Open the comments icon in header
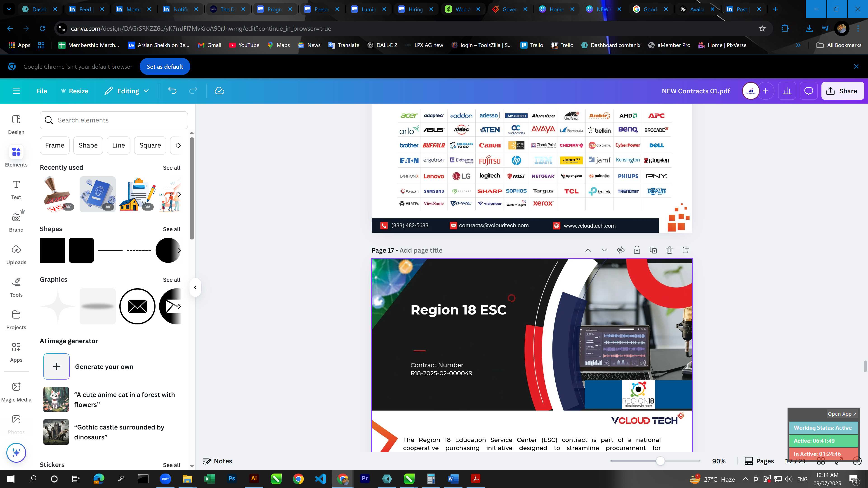Screen dimensions: 868x488 [809, 91]
